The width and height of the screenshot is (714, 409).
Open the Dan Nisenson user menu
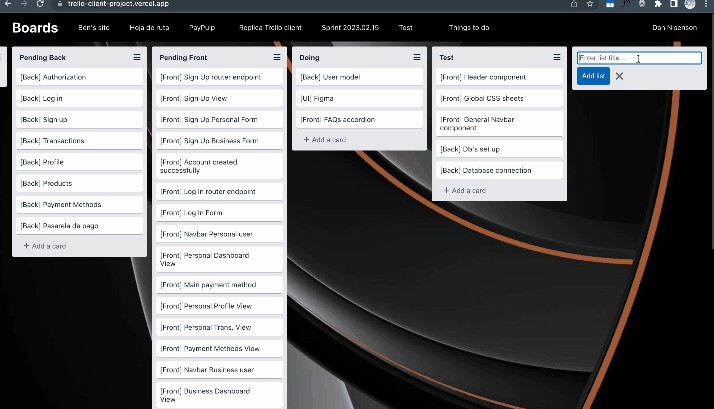point(674,28)
